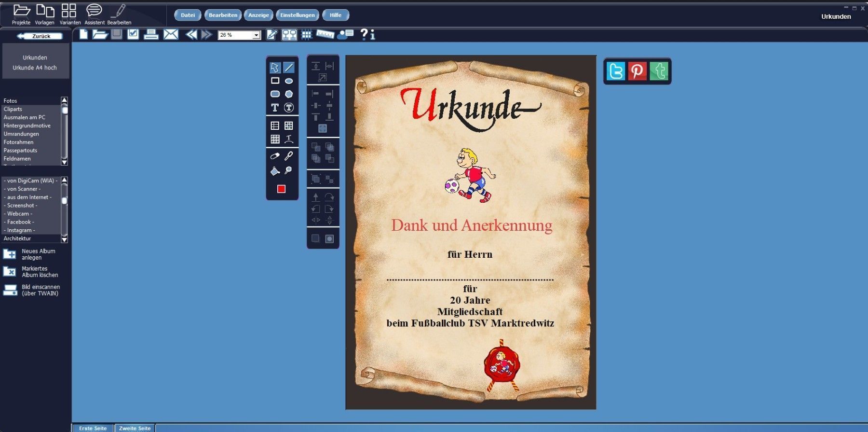The width and height of the screenshot is (868, 432).
Task: Send the certificate via envelope icon
Action: [171, 34]
